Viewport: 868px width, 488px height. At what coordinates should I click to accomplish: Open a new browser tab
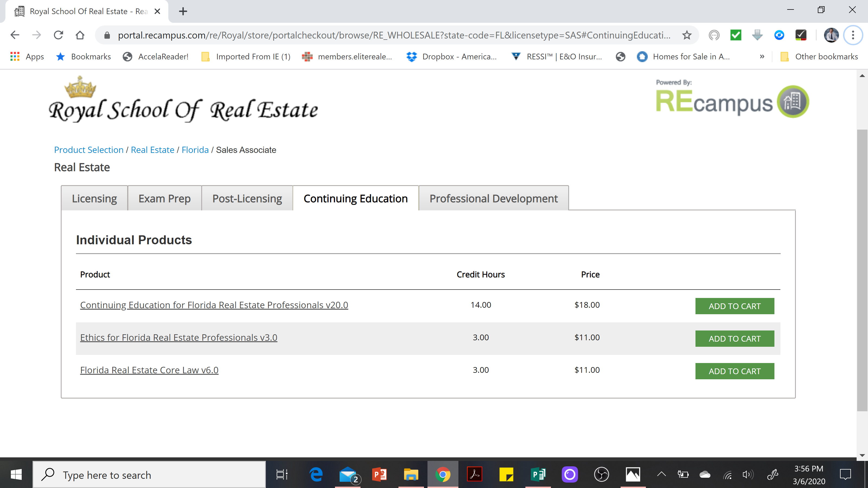click(x=183, y=11)
